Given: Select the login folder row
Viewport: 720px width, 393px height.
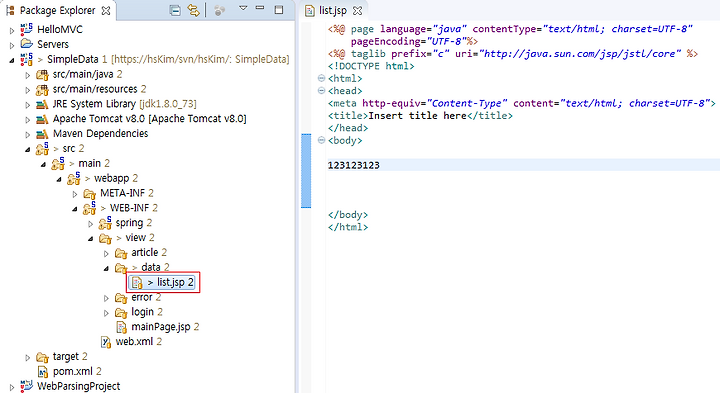Looking at the screenshot, I should pos(142,312).
